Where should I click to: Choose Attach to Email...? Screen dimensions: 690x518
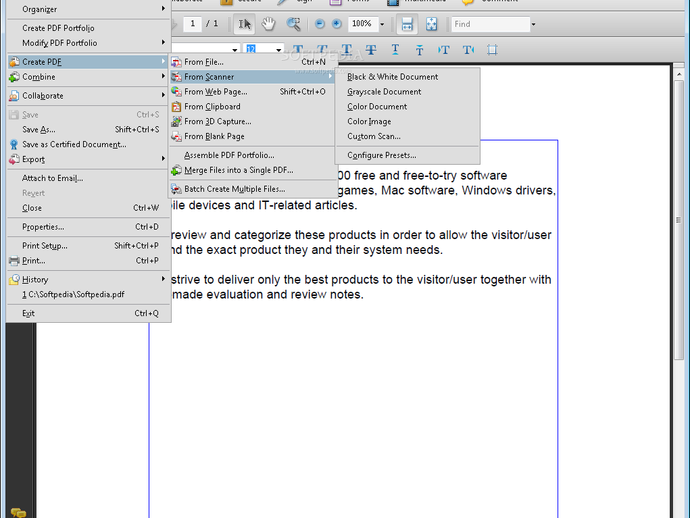(x=88, y=178)
